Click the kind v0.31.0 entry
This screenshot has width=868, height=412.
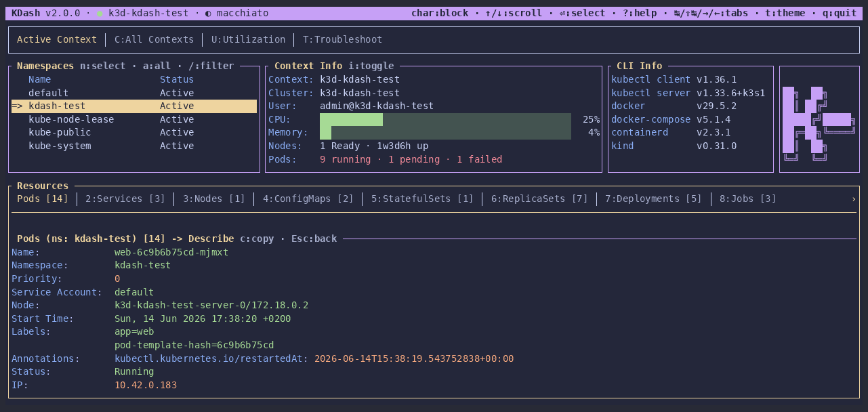674,146
